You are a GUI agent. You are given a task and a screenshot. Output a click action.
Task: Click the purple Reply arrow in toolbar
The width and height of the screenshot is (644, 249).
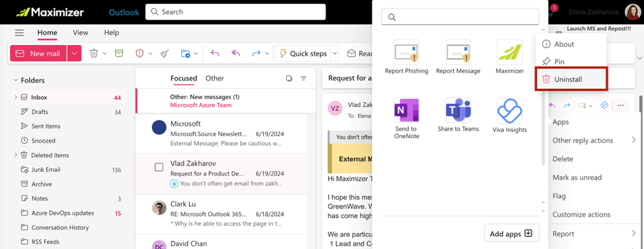point(215,53)
